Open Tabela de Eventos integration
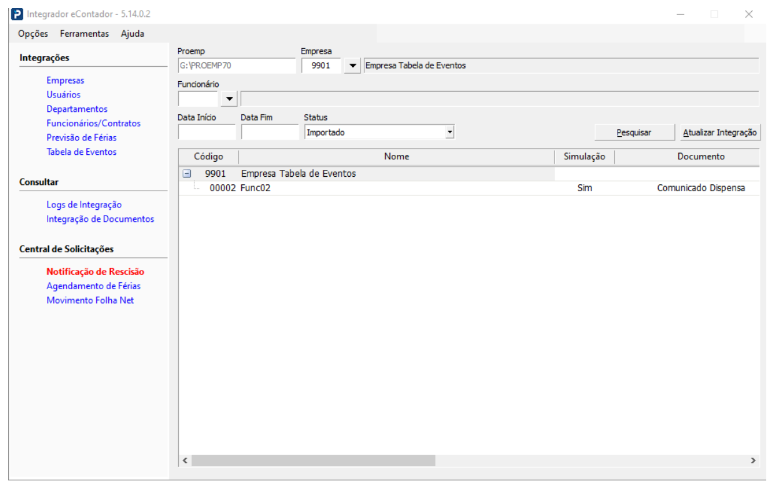The image size is (775, 487). click(82, 152)
